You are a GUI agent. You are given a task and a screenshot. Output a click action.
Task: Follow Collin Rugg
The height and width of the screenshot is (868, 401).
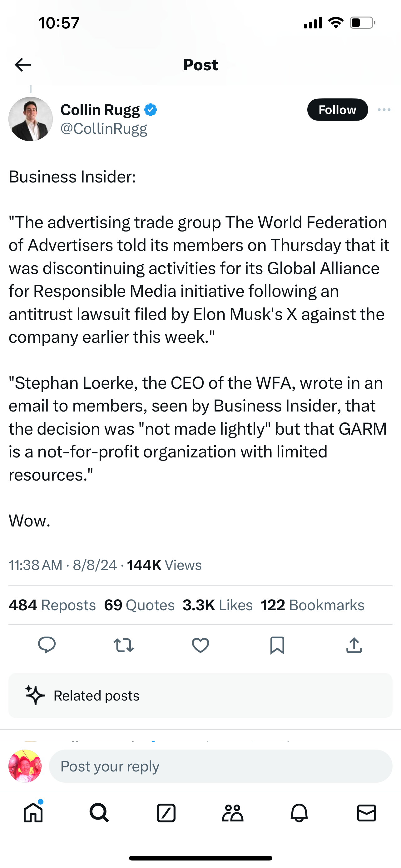pos(337,110)
